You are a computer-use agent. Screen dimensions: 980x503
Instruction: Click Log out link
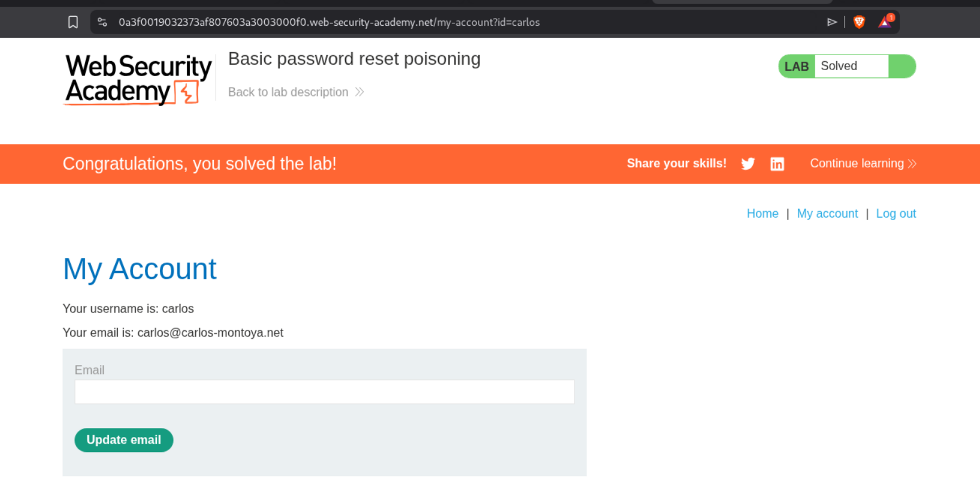coord(896,213)
